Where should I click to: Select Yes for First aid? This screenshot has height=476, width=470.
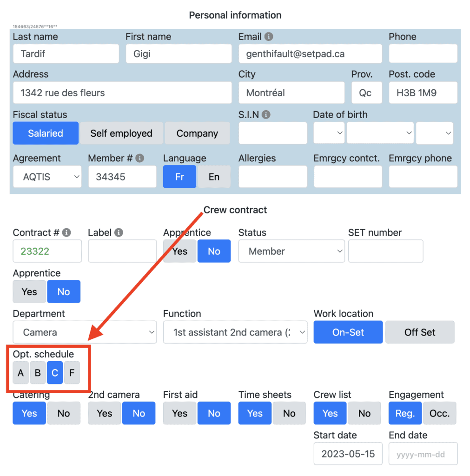[x=180, y=413]
